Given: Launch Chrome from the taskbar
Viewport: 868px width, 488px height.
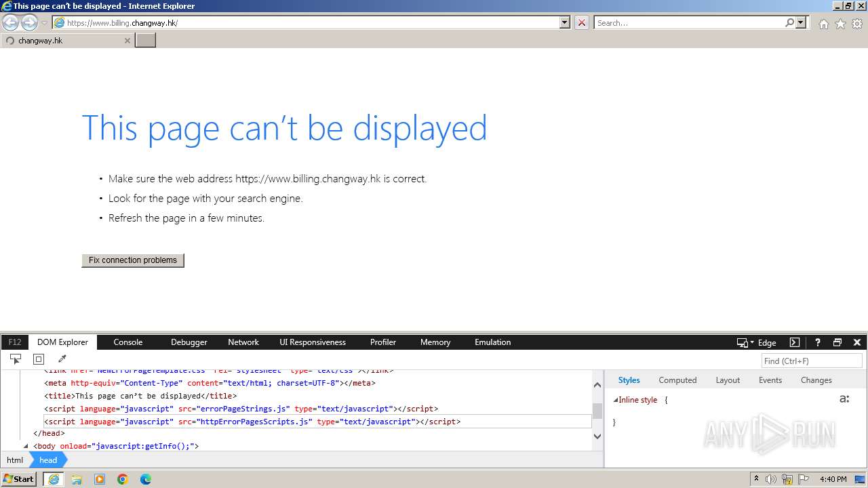Looking at the screenshot, I should click(x=123, y=479).
